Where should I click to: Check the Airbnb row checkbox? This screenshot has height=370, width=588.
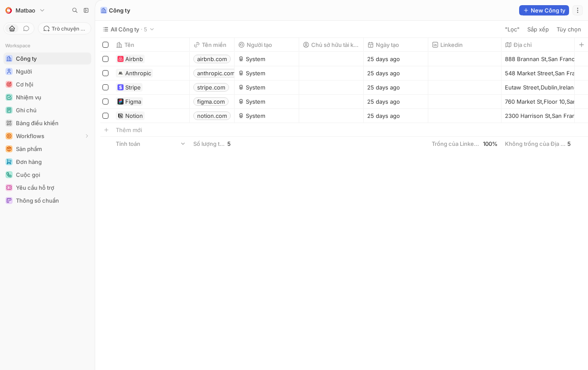[x=105, y=59]
